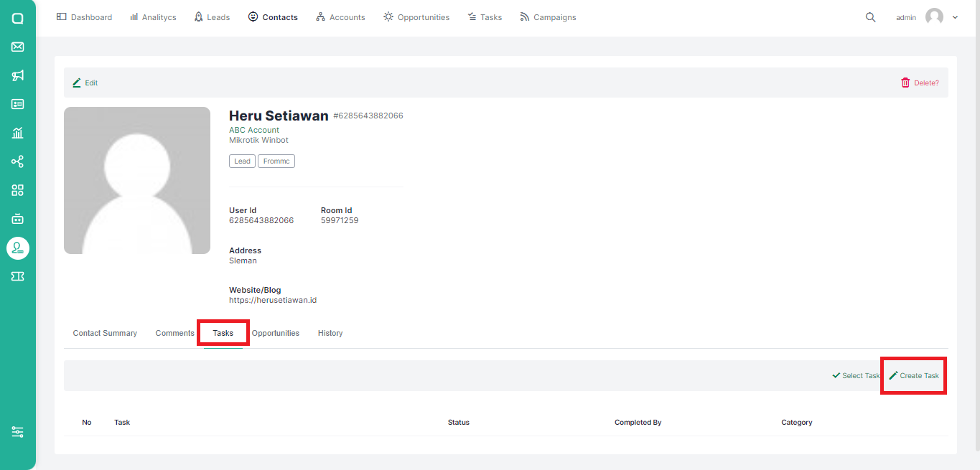Click the Room Id value 59971259
The width and height of the screenshot is (980, 470).
[x=340, y=220]
